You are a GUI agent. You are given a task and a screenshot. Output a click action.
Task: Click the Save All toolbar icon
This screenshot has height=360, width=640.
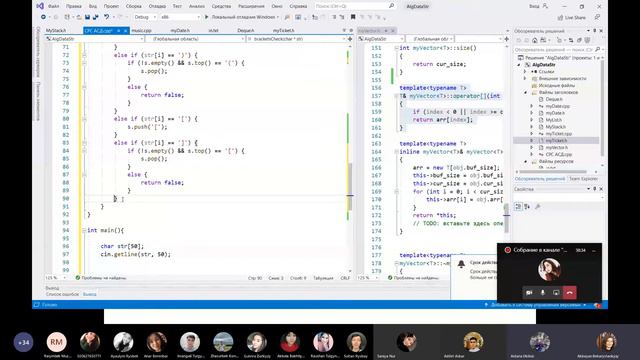96,17
